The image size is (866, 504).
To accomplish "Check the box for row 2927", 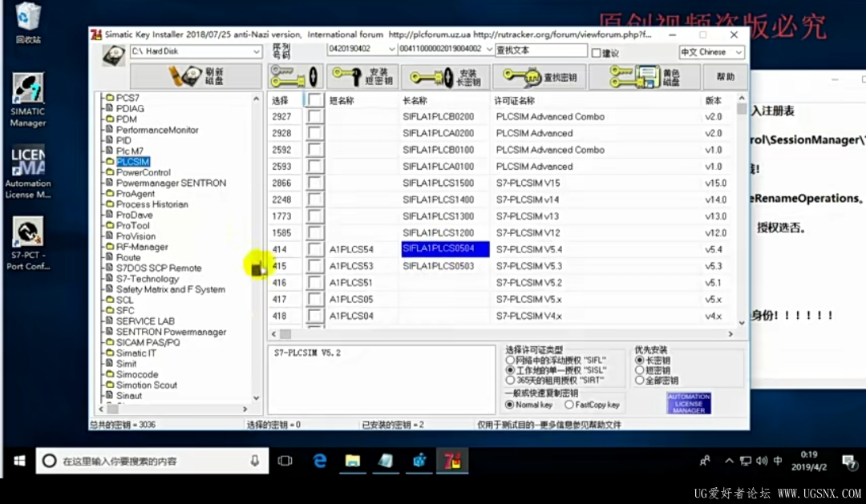I will [315, 116].
